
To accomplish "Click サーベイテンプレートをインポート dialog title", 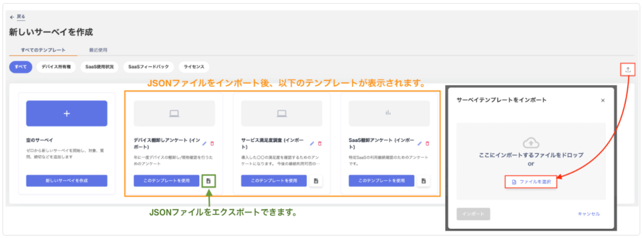I will 501,100.
